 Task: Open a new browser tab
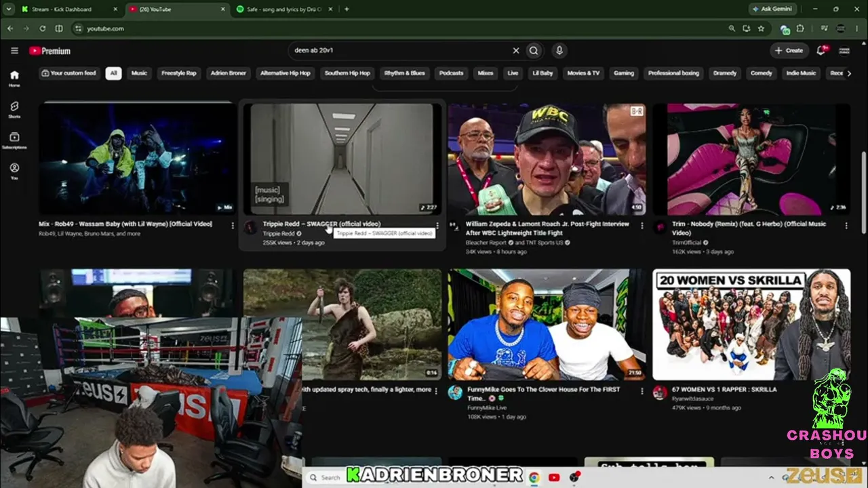click(347, 9)
